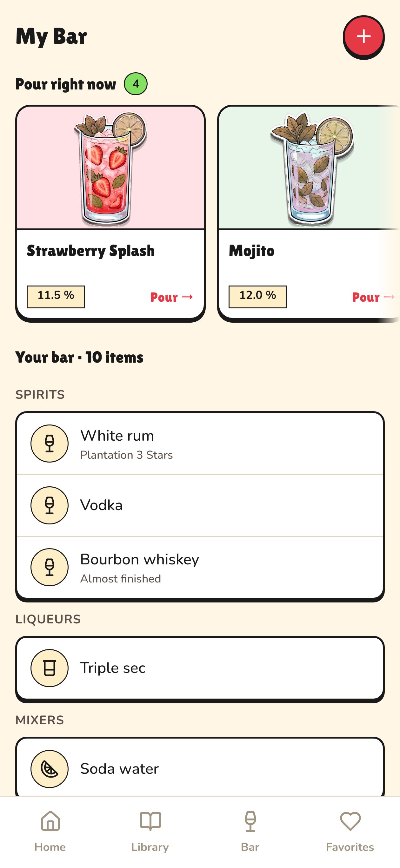Select the Bourbon whiskey list entry
This screenshot has width=400, height=868.
tap(200, 567)
